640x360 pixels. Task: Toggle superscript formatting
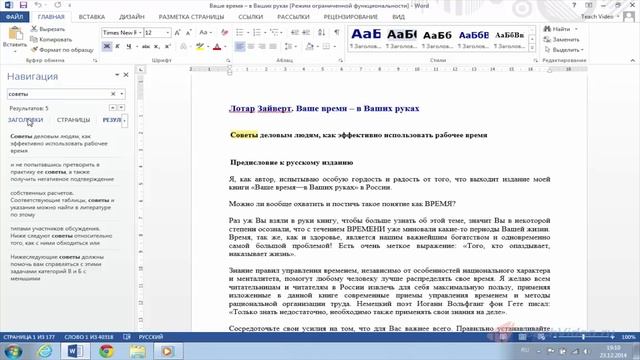[x=167, y=47]
